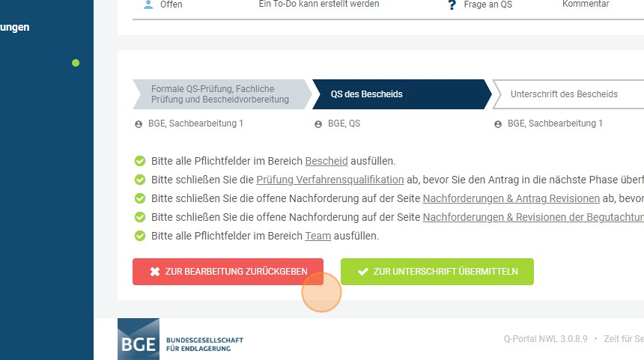Image resolution: width=644 pixels, height=360 pixels.
Task: Click the user icon next to 'BGE, QS'
Action: click(318, 124)
